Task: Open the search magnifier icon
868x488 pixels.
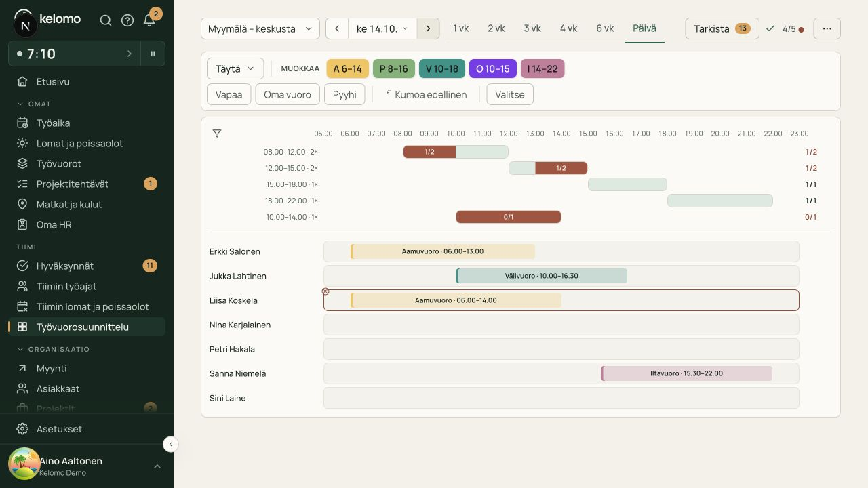Action: coord(106,20)
